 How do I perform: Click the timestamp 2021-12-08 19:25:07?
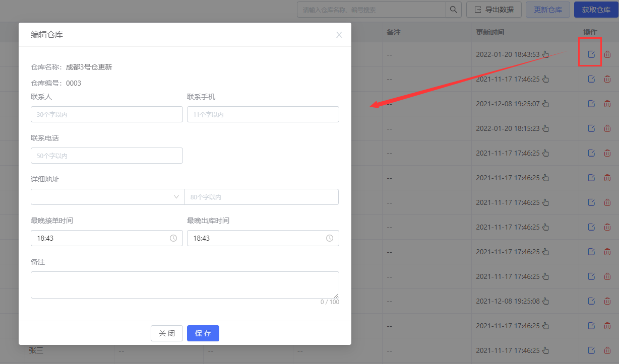508,104
